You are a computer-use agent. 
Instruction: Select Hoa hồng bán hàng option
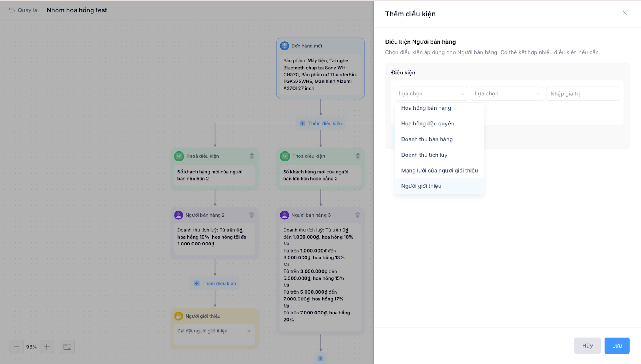[x=426, y=108]
